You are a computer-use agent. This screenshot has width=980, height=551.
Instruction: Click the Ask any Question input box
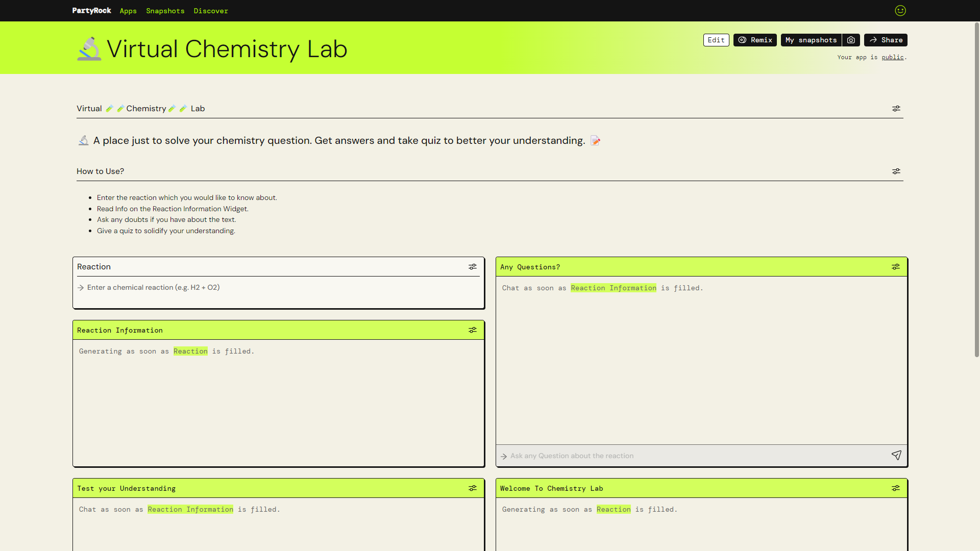(664, 456)
